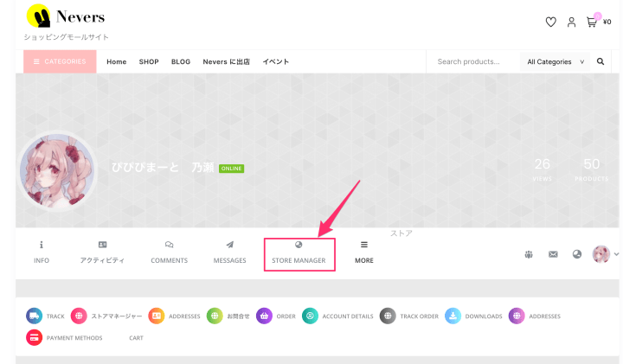Click the ONLINE status badge
This screenshot has width=623, height=364.
coord(231,169)
